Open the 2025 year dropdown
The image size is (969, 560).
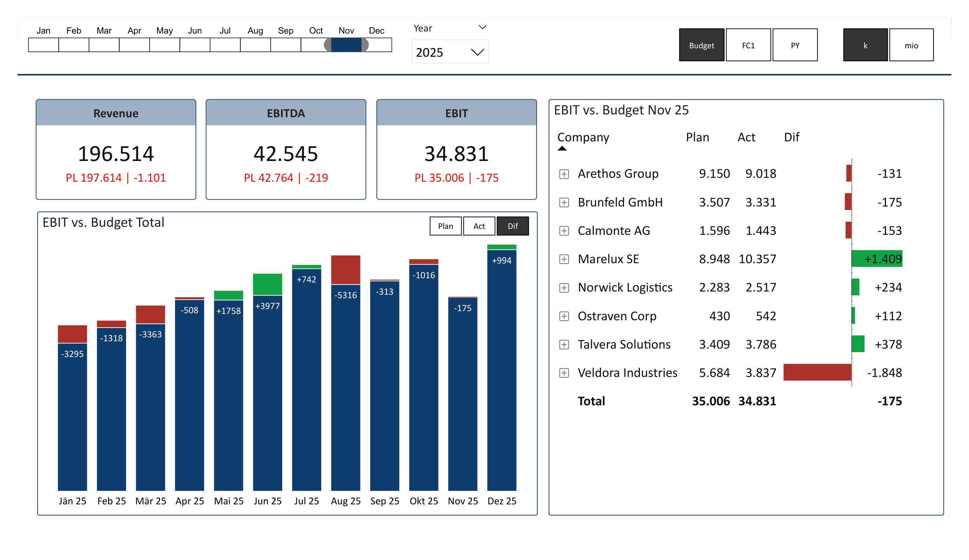coord(450,52)
